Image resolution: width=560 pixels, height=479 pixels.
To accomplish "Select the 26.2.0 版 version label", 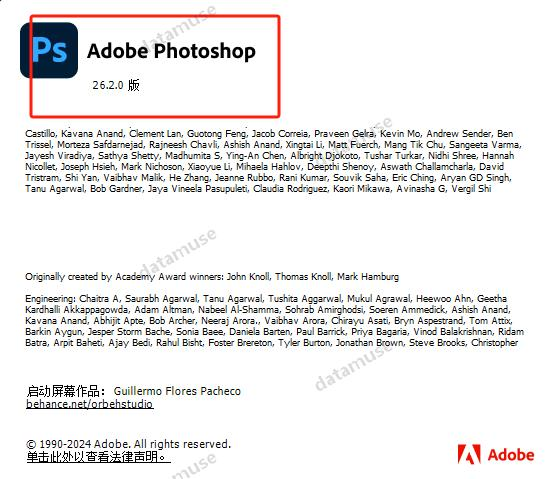I will coord(116,85).
